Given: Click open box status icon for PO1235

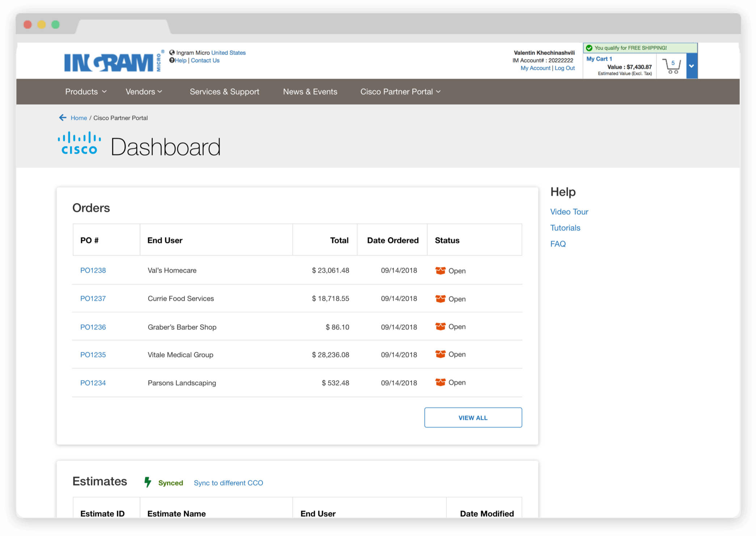Looking at the screenshot, I should (x=440, y=354).
